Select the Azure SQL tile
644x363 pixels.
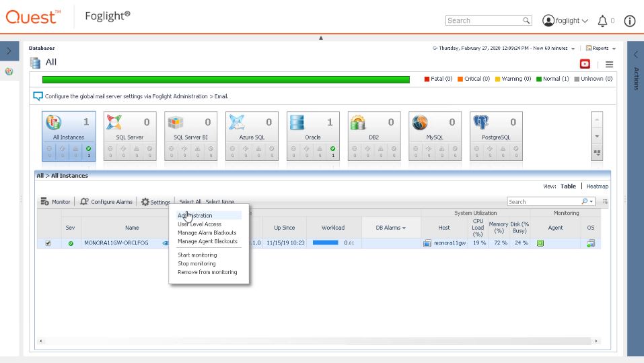(252, 135)
